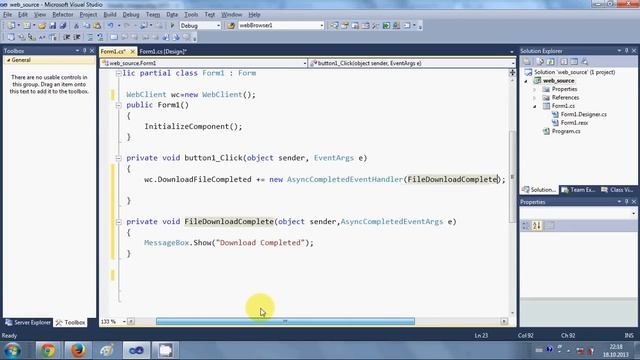Click the Find in Files icon
The image size is (640, 360).
231,25
